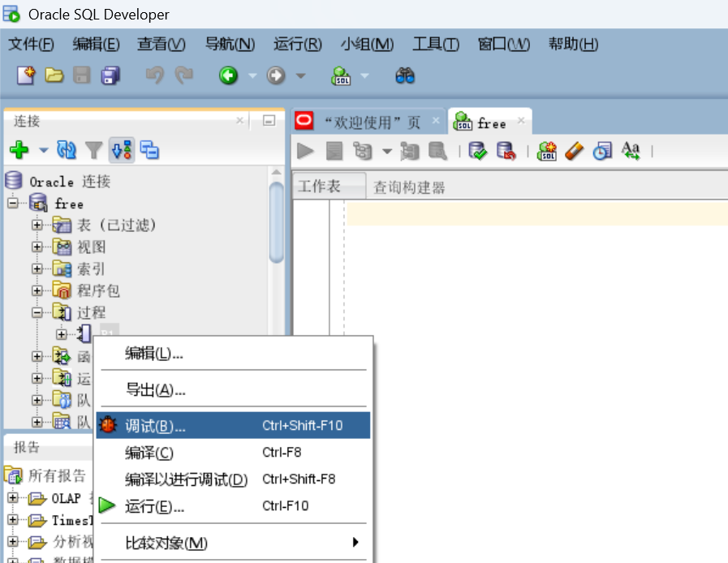The height and width of the screenshot is (563, 728).
Task: Open SQL worksheet icon in main toolbar
Action: tap(341, 75)
